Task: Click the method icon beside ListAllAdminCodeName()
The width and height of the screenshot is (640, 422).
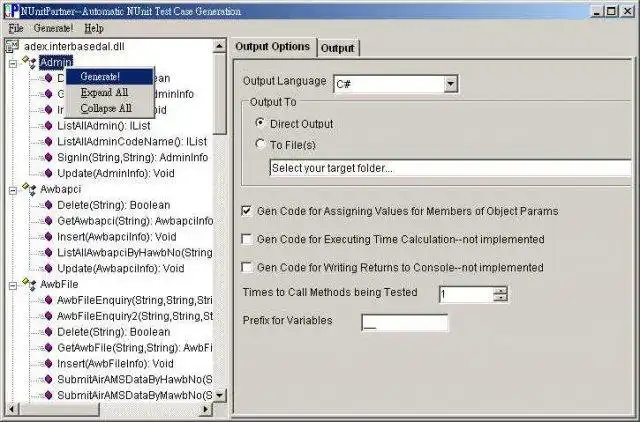Action: click(48, 142)
